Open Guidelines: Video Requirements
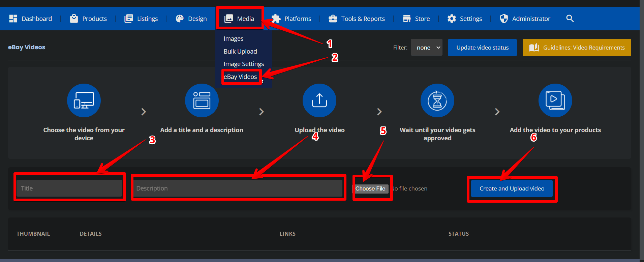 (577, 48)
